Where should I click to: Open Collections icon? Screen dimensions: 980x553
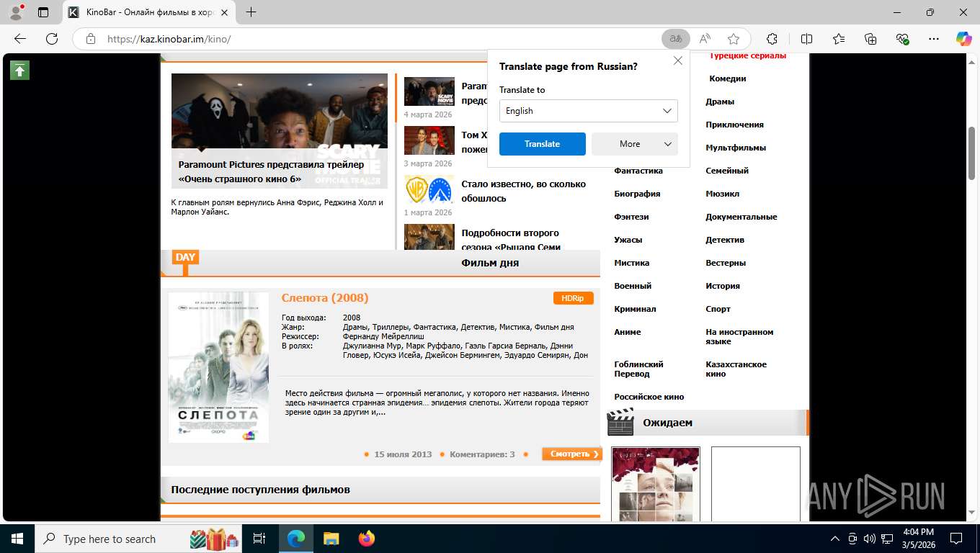click(870, 39)
